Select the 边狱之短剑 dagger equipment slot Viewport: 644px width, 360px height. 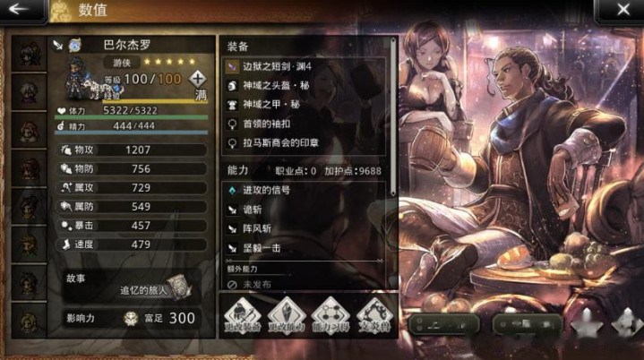tap(304, 66)
